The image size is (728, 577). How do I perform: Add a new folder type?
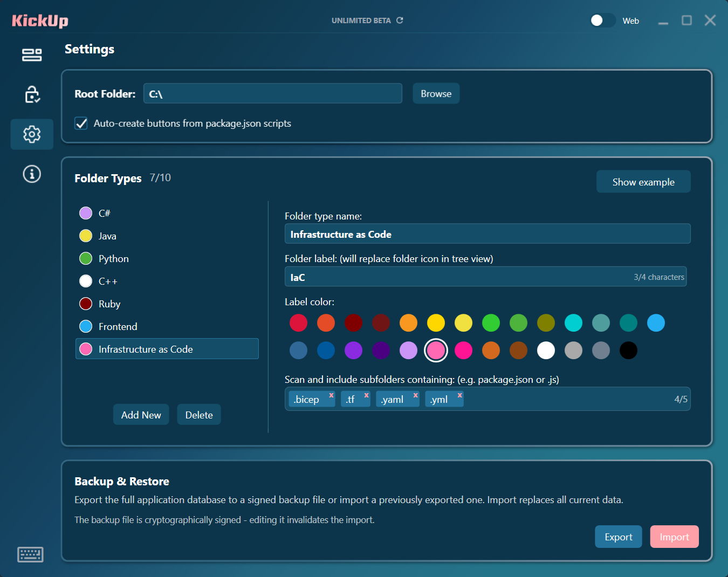click(x=141, y=415)
